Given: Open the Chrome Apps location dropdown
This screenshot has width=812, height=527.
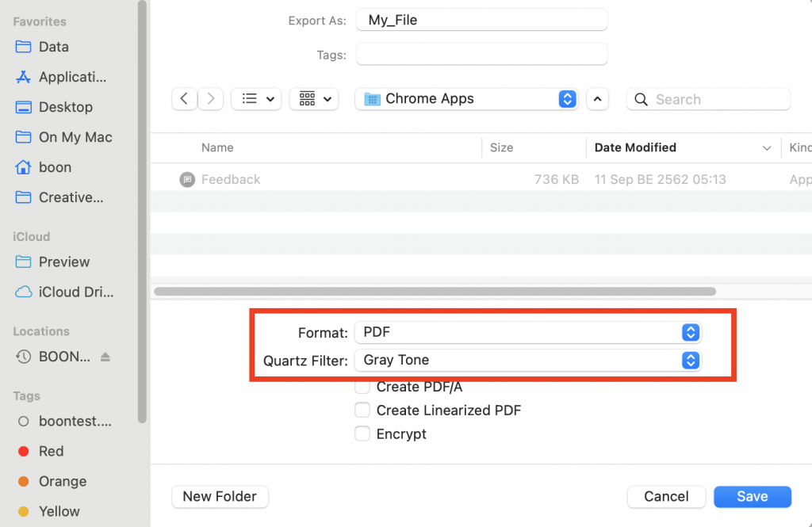Looking at the screenshot, I should (x=466, y=99).
